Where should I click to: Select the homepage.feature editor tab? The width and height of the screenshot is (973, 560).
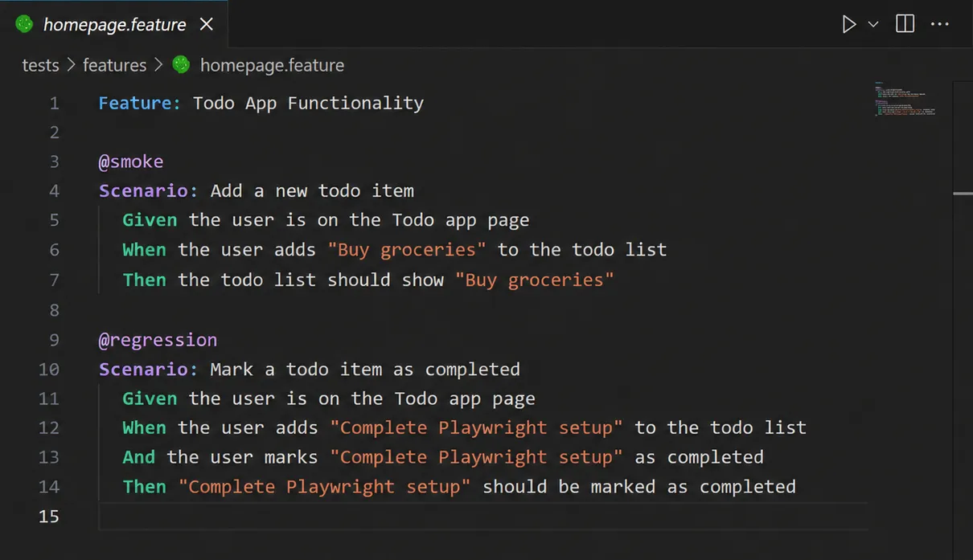coord(114,24)
